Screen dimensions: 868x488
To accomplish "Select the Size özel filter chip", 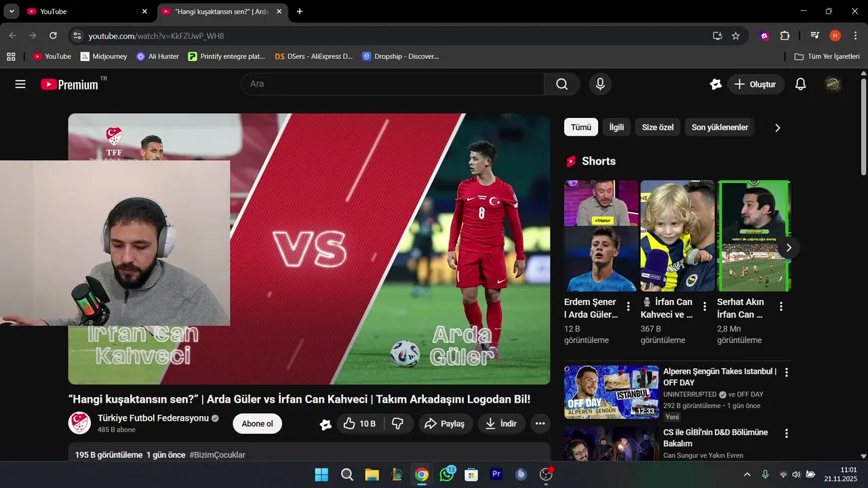I will tap(658, 127).
